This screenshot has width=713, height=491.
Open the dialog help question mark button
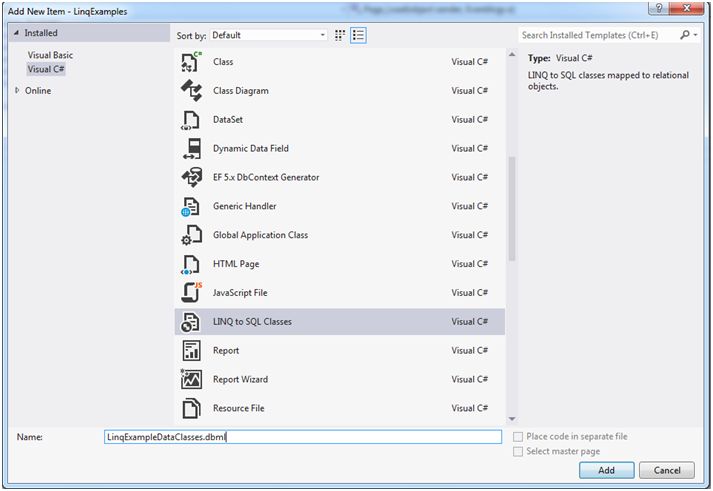tap(659, 8)
